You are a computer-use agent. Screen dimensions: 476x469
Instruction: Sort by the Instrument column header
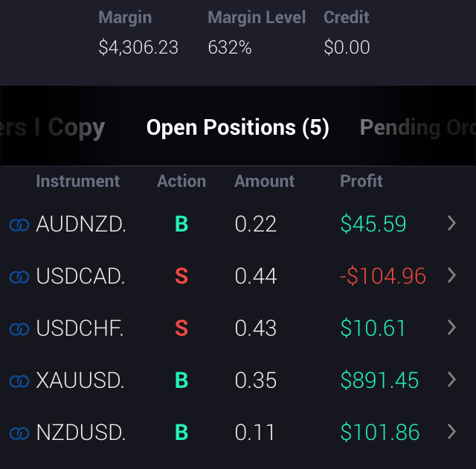(x=77, y=181)
